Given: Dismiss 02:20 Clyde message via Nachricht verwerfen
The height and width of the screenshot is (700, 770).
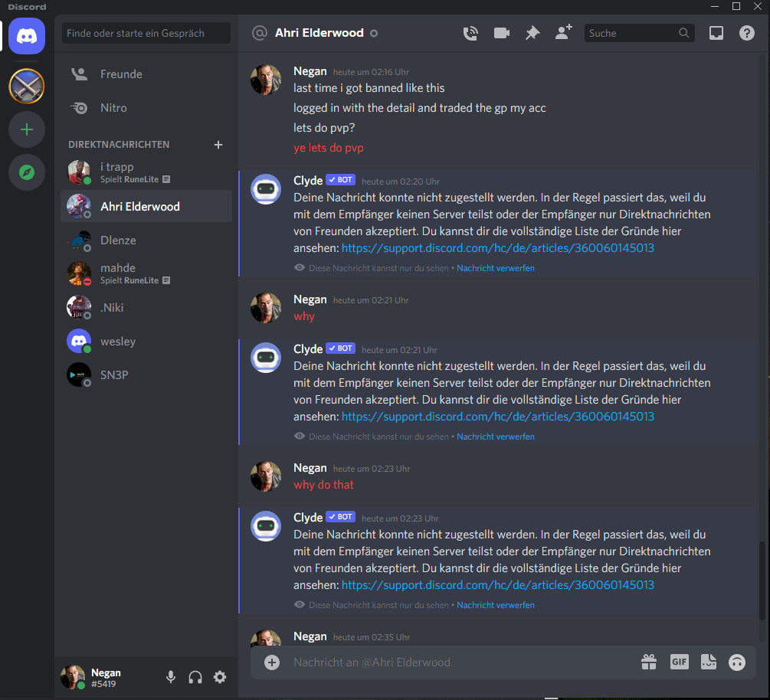Looking at the screenshot, I should tap(496, 268).
